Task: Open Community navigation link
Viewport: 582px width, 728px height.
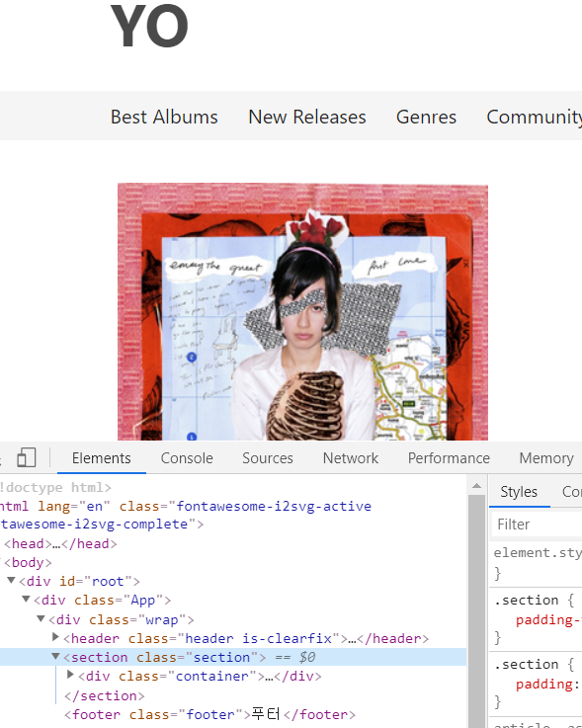Action: tap(535, 117)
